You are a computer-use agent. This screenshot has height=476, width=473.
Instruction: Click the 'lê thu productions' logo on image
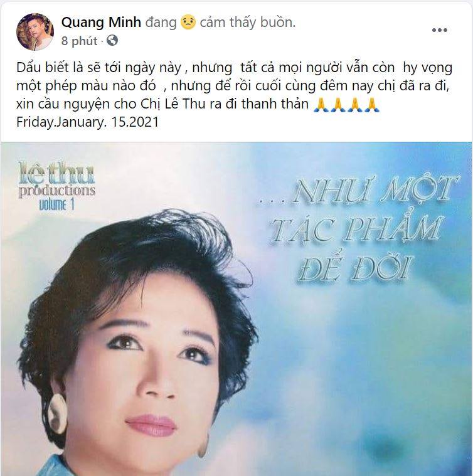pos(56,180)
